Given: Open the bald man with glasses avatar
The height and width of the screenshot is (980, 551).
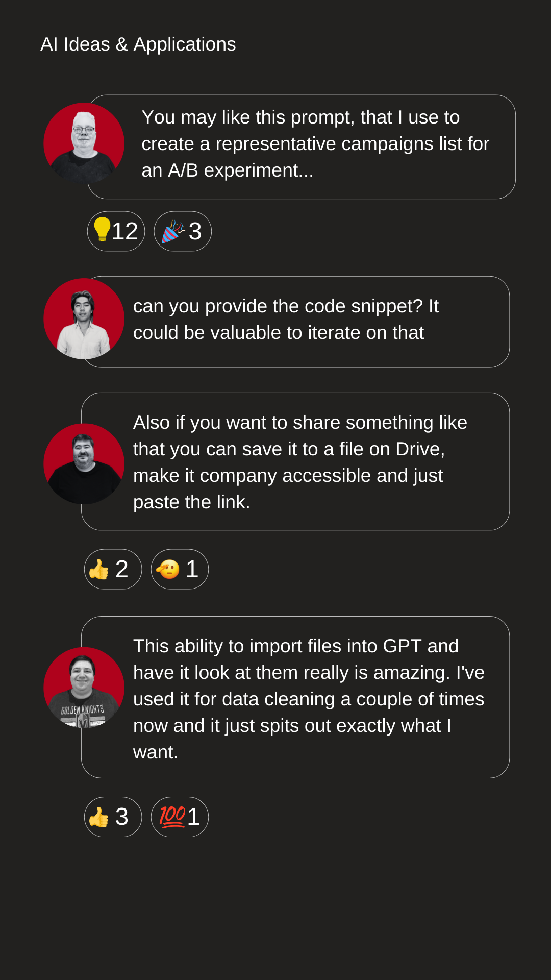Looking at the screenshot, I should [84, 143].
